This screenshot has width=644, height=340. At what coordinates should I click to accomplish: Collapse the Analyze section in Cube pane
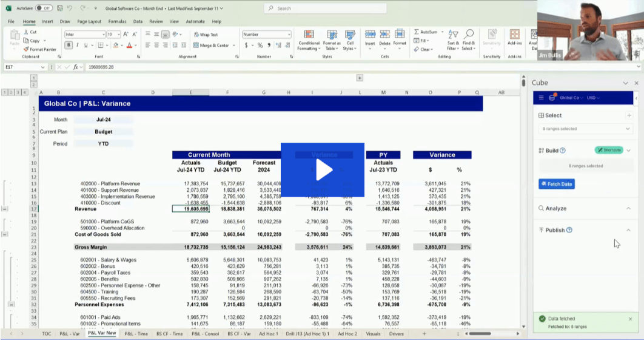pos(628,208)
